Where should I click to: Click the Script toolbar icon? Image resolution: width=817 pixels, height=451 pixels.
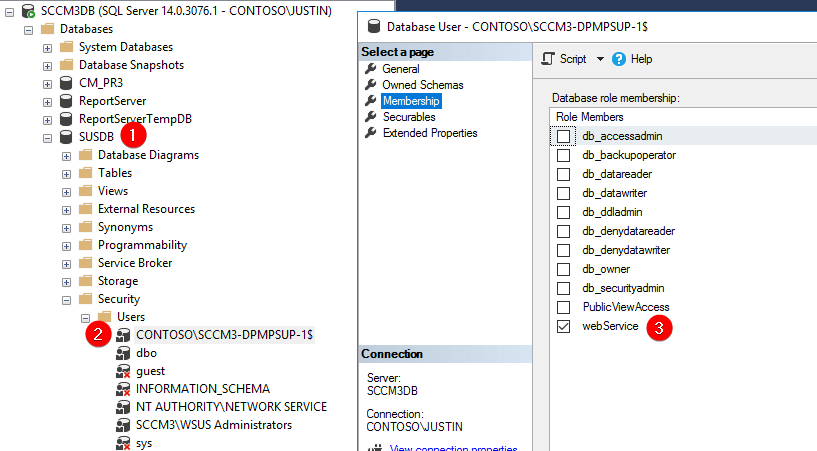[548, 59]
